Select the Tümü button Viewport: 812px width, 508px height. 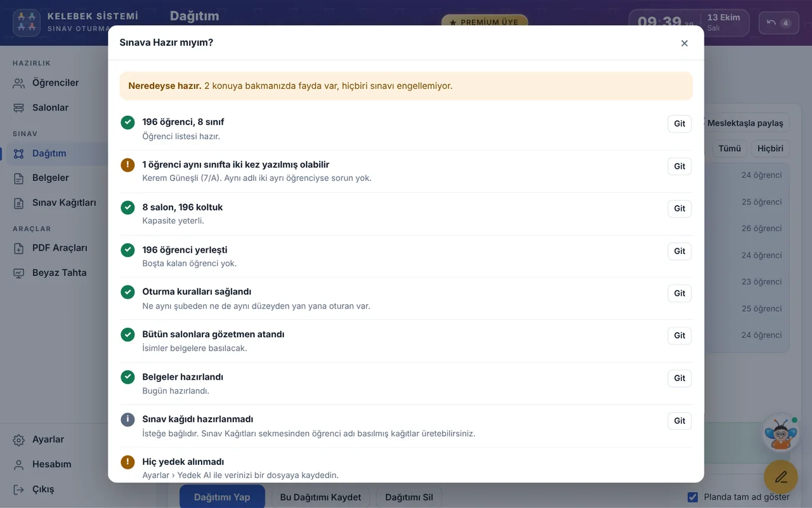[730, 149]
